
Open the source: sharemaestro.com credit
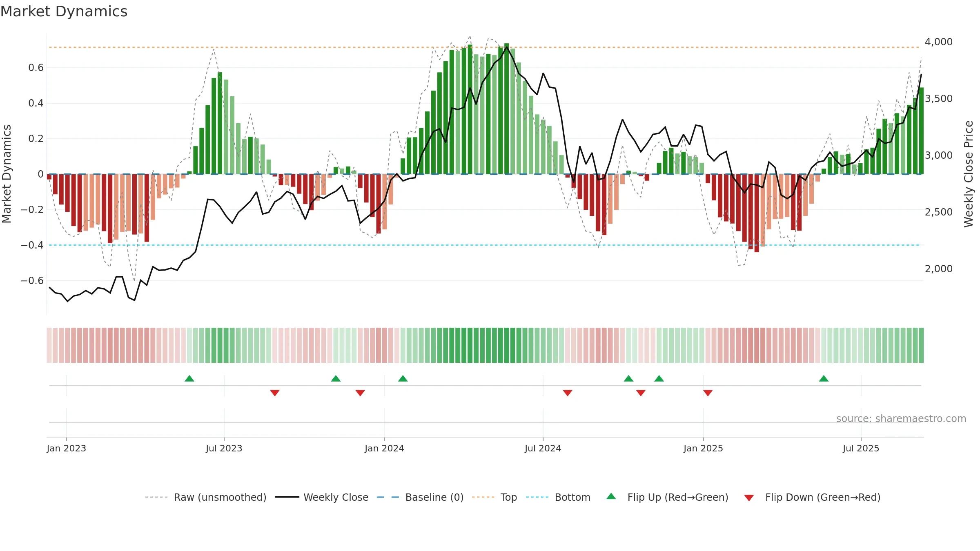[x=901, y=418]
